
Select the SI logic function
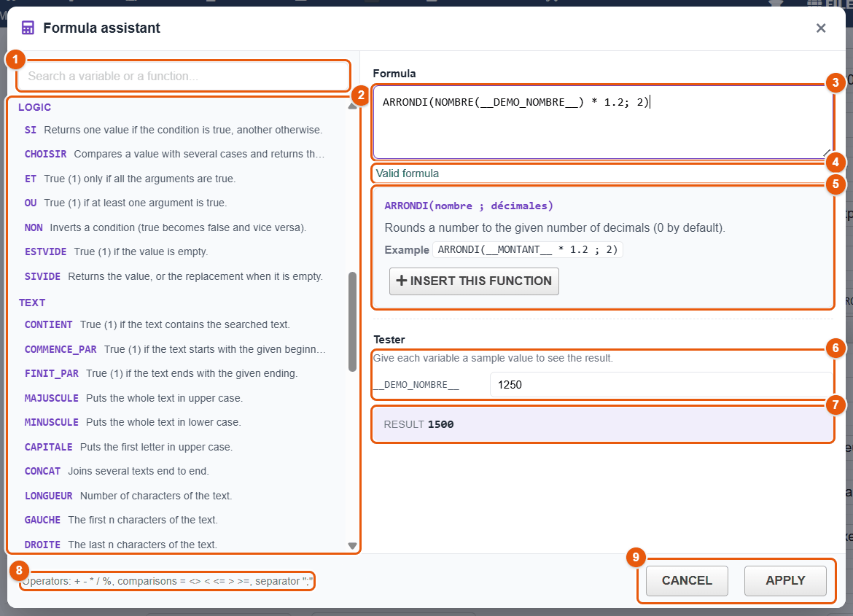pos(174,130)
